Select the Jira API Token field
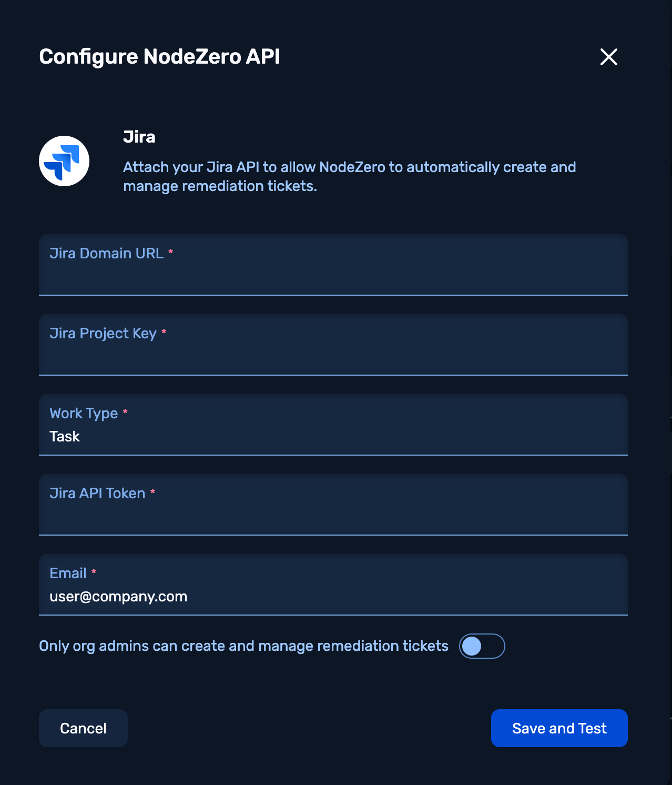 click(x=333, y=516)
